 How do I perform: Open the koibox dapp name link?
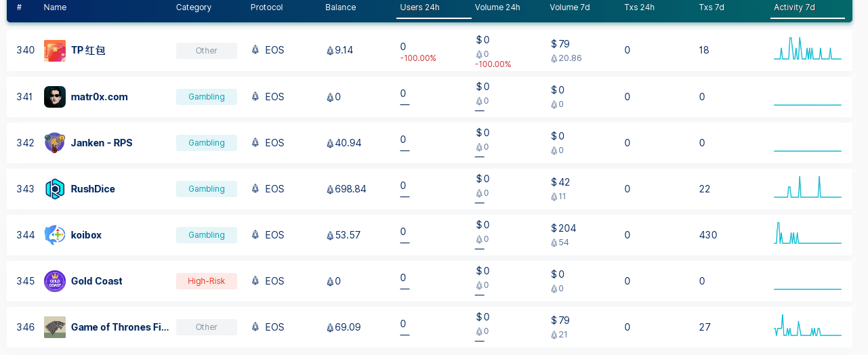[86, 235]
